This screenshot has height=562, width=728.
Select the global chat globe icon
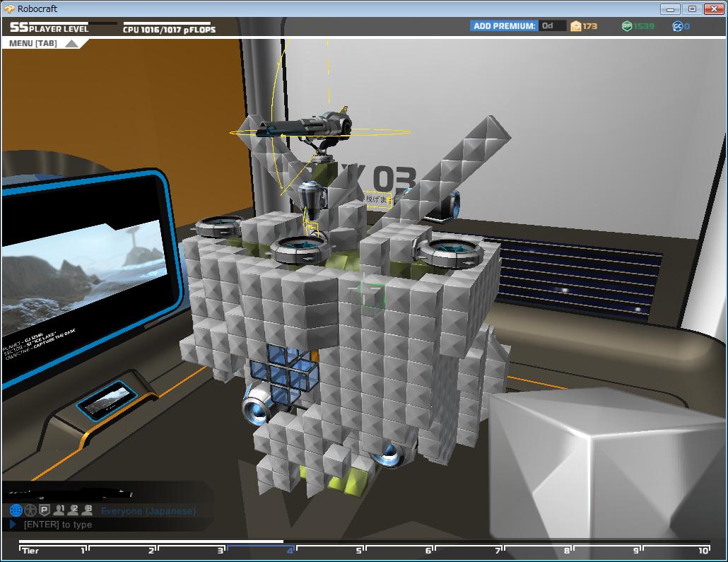16,510
